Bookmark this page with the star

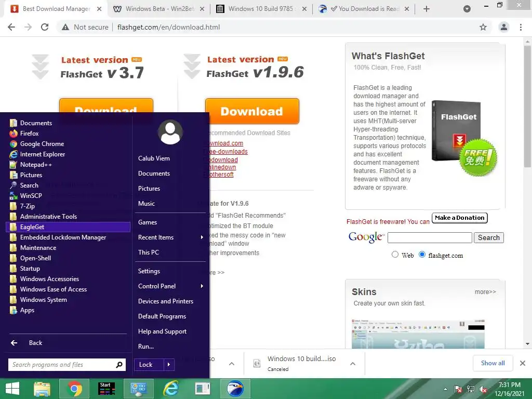point(483,27)
